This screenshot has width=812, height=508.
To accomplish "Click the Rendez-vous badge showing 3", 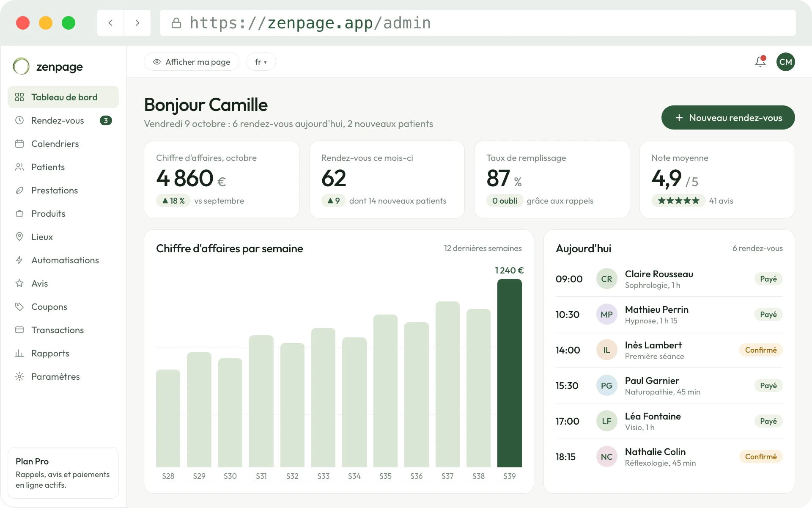I will tap(106, 121).
